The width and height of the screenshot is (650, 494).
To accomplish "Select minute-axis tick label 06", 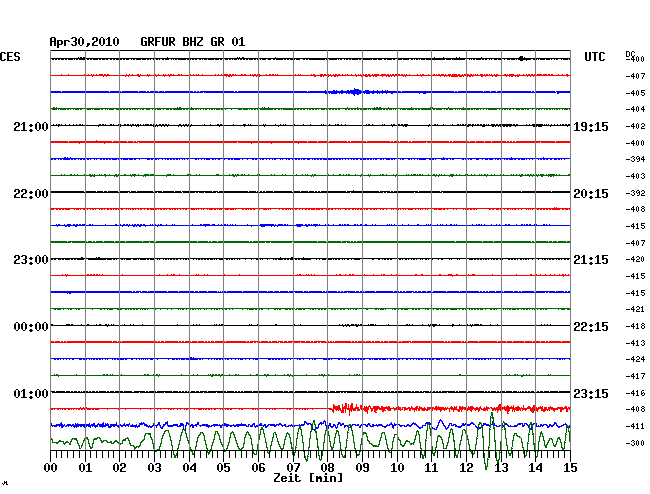I will point(258,467).
